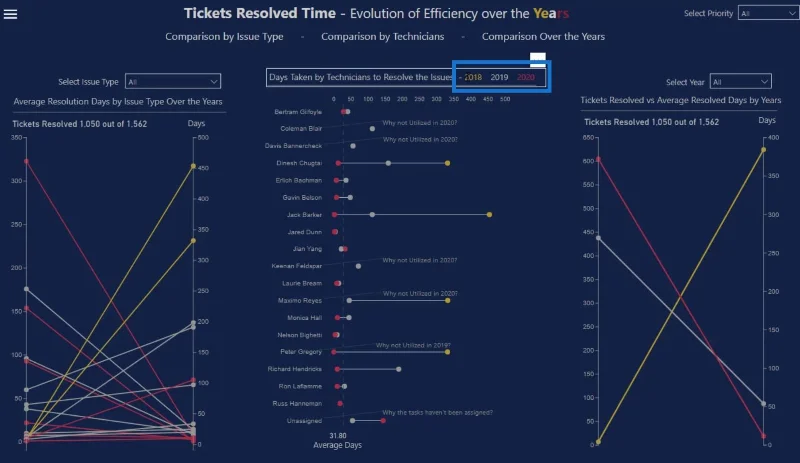Open Comparison Over the Years page
800x463 pixels.
tap(543, 36)
